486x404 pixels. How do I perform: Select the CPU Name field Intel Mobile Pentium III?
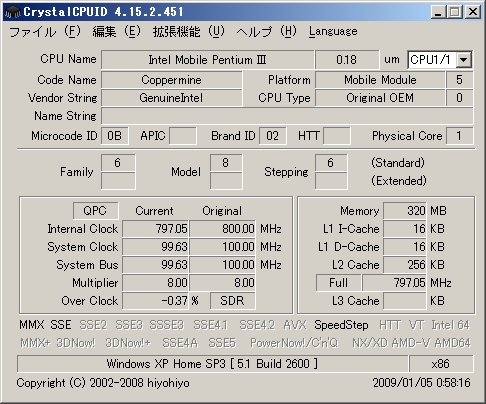tap(207, 60)
